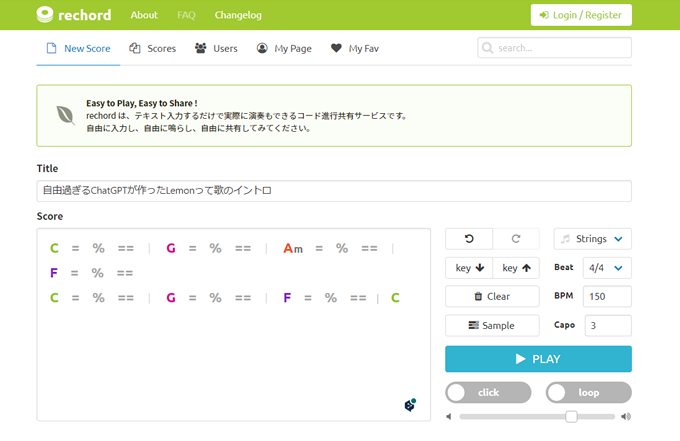Load the Sample score
This screenshot has width=680, height=441.
(492, 326)
